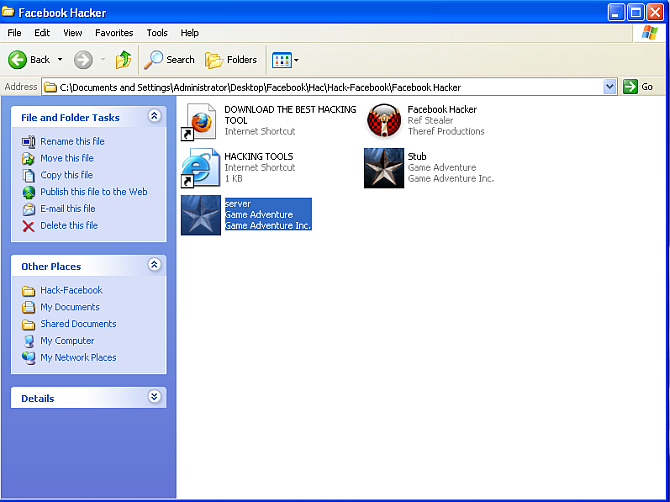Image resolution: width=670 pixels, height=502 pixels.
Task: Select the Facebook Hacker file name
Action: click(x=442, y=109)
